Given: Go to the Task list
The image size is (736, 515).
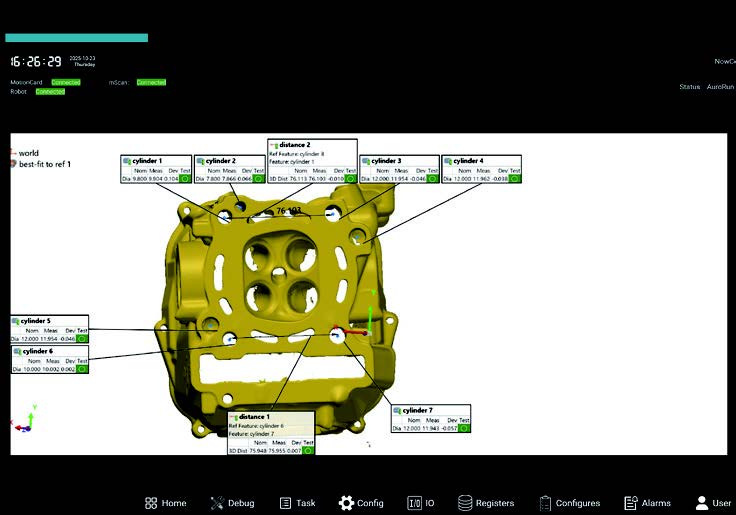Looking at the screenshot, I should (297, 503).
